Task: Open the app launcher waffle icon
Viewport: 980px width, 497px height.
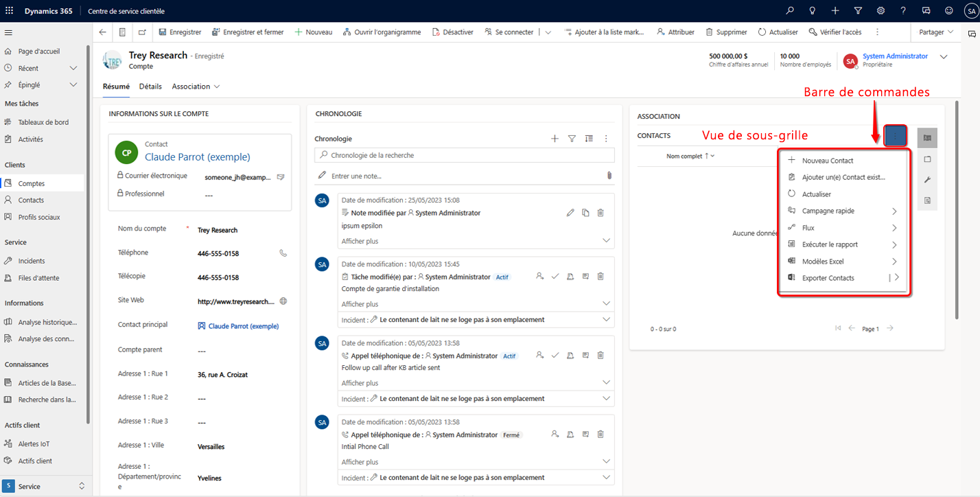Action: (9, 11)
